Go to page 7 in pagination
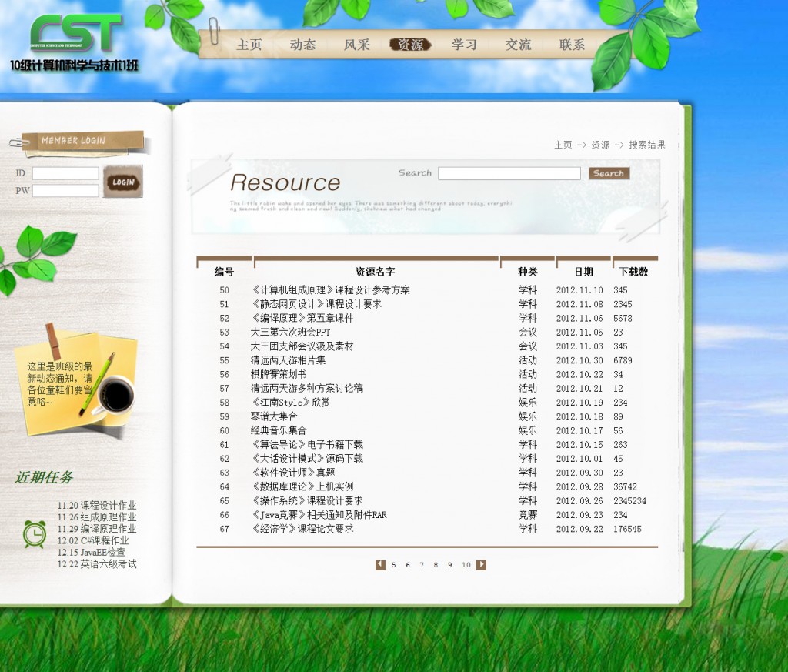The image size is (788, 672). pos(421,564)
